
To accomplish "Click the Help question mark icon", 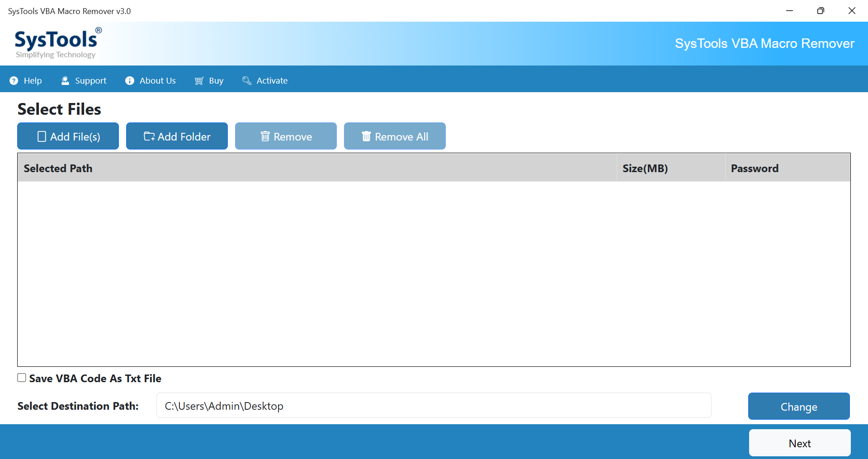I will (14, 81).
